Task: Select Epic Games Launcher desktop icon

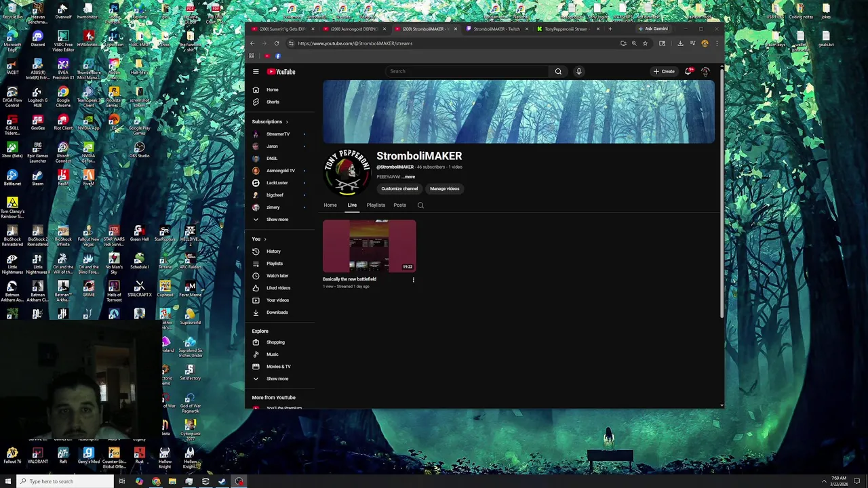Action: [37, 152]
